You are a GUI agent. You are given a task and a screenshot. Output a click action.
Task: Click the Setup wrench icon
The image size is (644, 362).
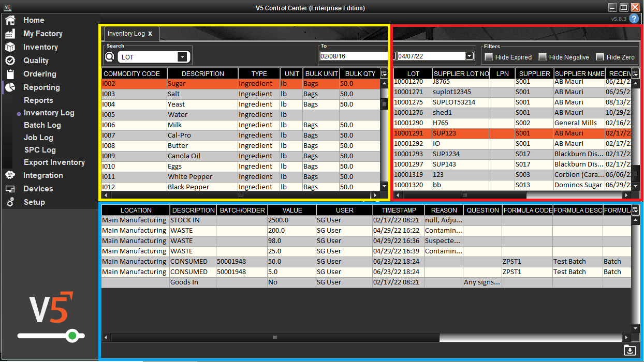[10, 202]
